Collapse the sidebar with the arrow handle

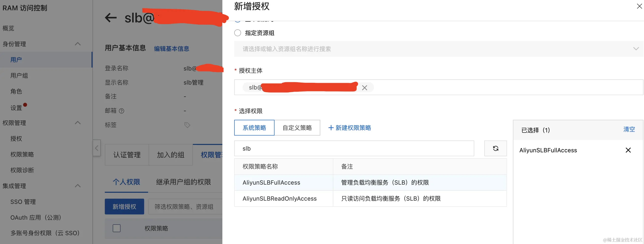point(97,148)
